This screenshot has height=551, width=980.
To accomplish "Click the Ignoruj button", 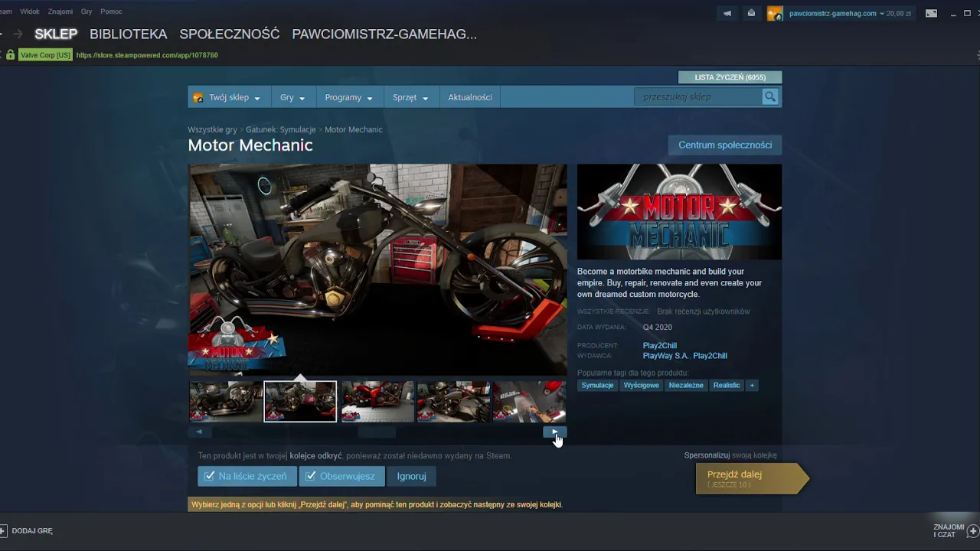I will pyautogui.click(x=411, y=476).
